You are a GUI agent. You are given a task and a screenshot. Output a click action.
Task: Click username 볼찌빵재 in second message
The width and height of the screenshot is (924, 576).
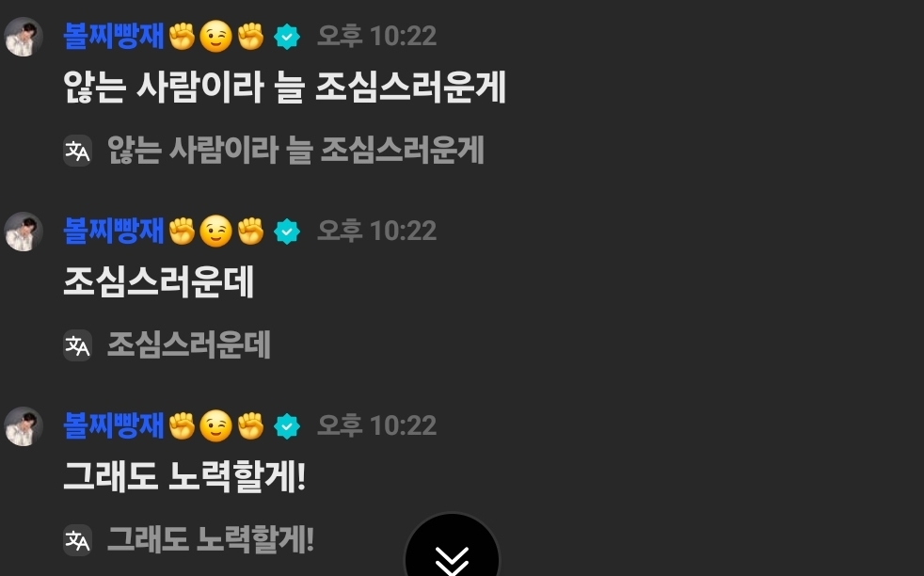click(113, 231)
